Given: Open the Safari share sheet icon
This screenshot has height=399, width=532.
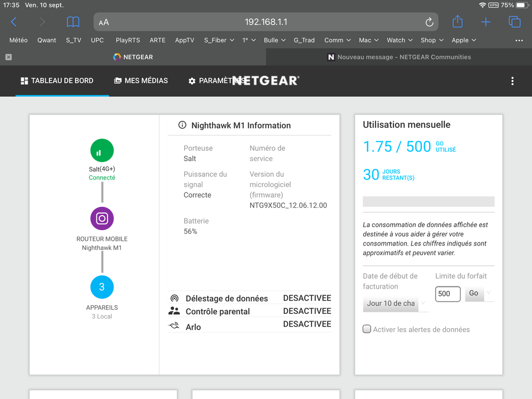Looking at the screenshot, I should [457, 21].
